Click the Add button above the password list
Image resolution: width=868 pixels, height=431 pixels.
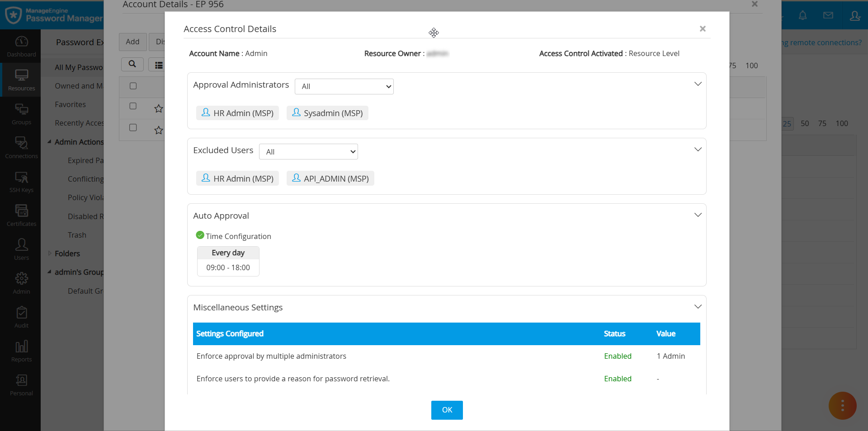pyautogui.click(x=132, y=42)
